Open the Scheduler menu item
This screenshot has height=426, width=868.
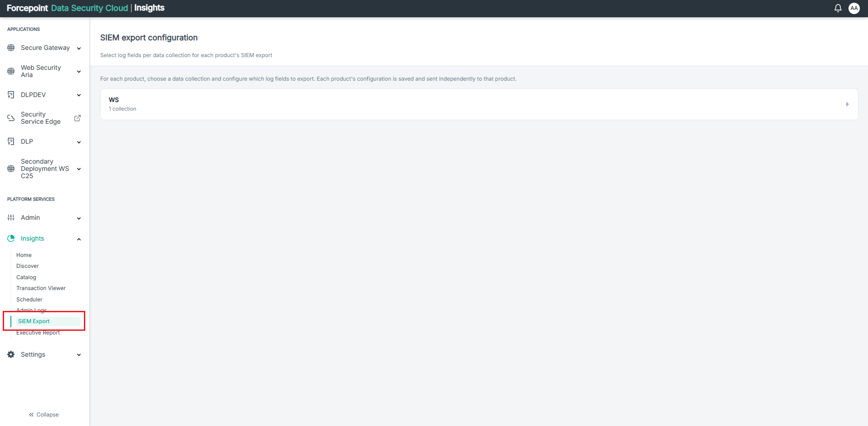pos(29,300)
